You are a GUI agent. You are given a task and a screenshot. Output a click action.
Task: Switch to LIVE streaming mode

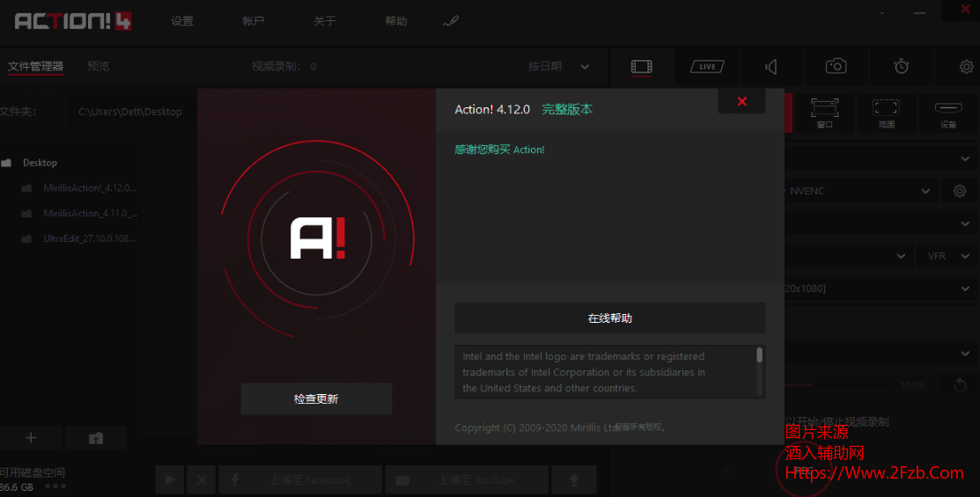pos(706,67)
